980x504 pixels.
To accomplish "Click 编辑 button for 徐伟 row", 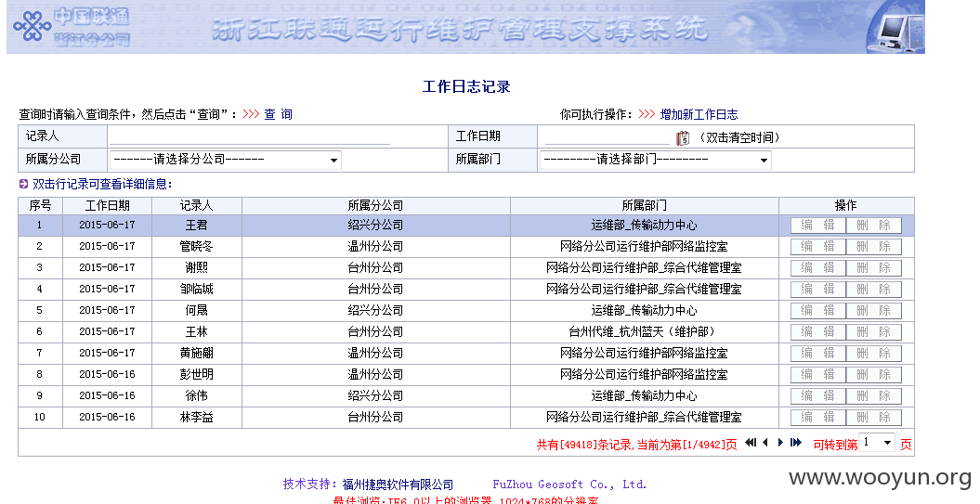I will click(x=818, y=396).
